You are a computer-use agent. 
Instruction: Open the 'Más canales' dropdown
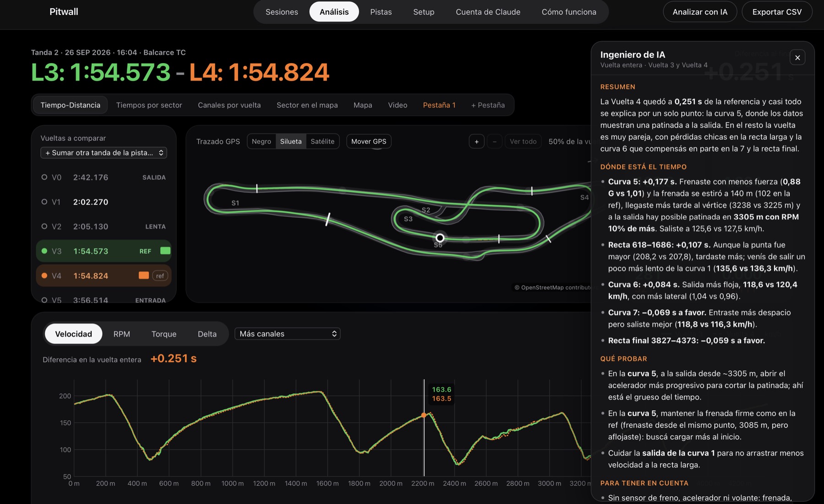287,334
